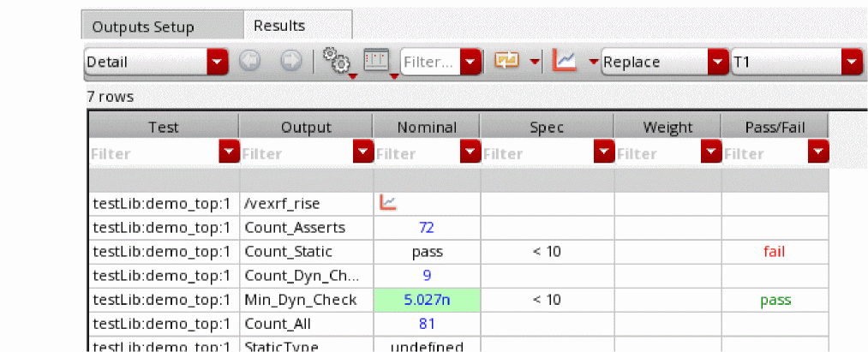
Task: Click the Output column filter field
Action: tap(297, 153)
